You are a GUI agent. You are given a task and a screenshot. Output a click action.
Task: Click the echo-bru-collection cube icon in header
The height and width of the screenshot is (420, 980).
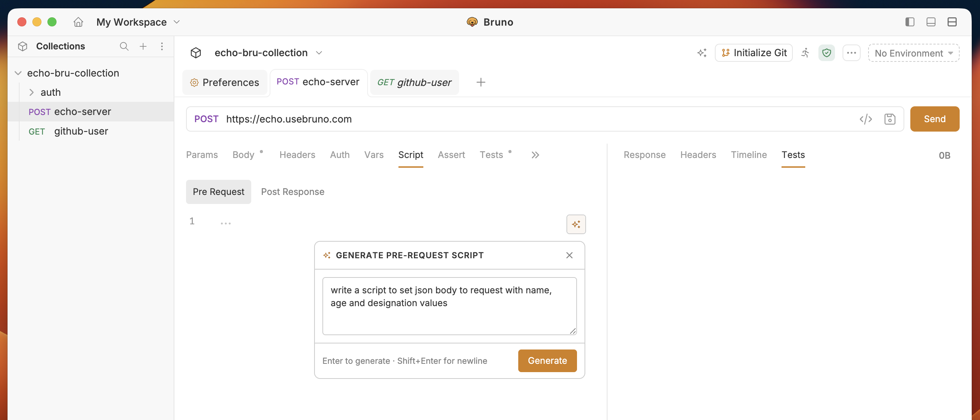tap(196, 52)
